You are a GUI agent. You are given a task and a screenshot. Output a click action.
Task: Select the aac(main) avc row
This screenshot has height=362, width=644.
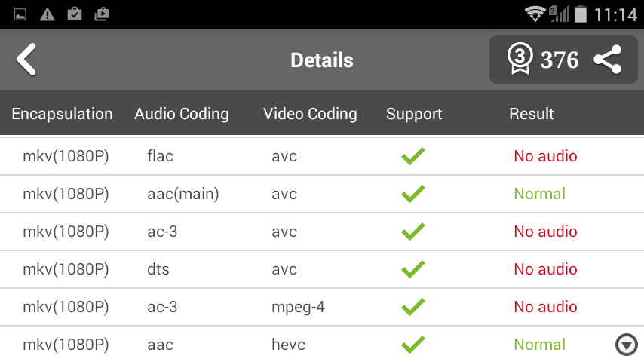coord(322,194)
